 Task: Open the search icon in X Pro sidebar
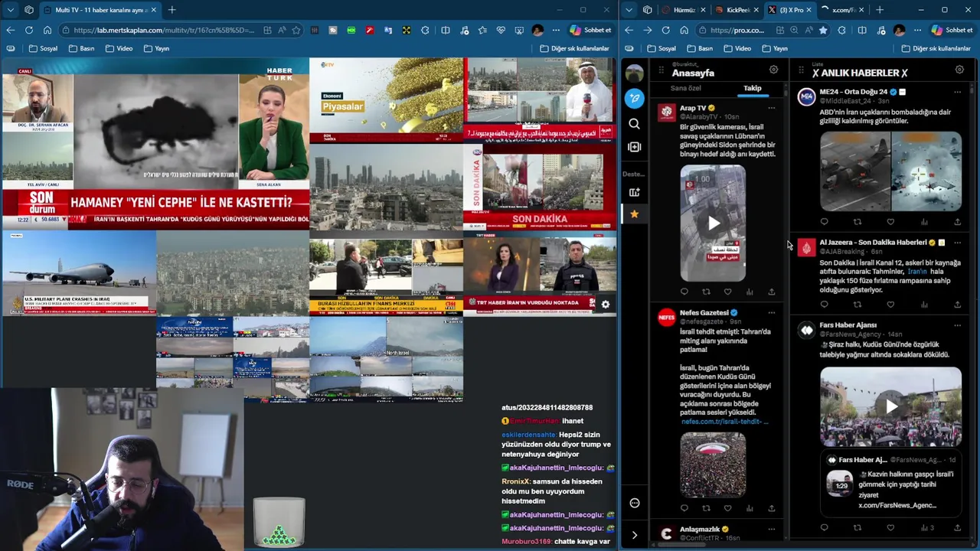[x=634, y=123]
